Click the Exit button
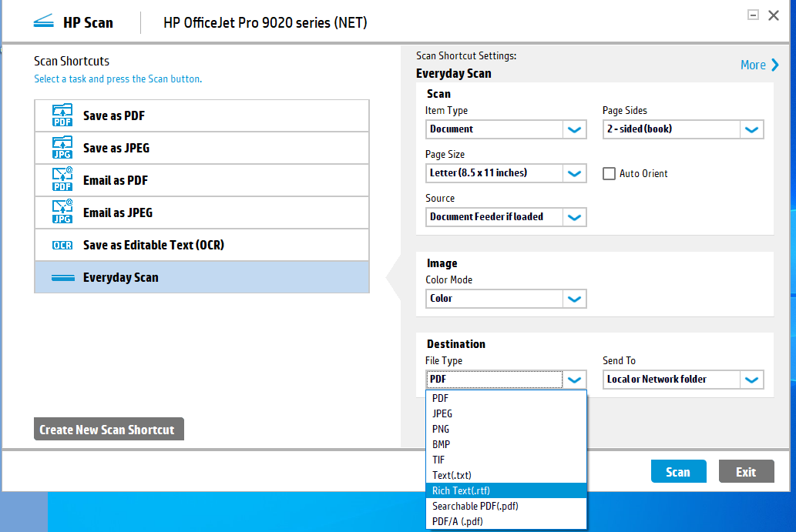 746,471
